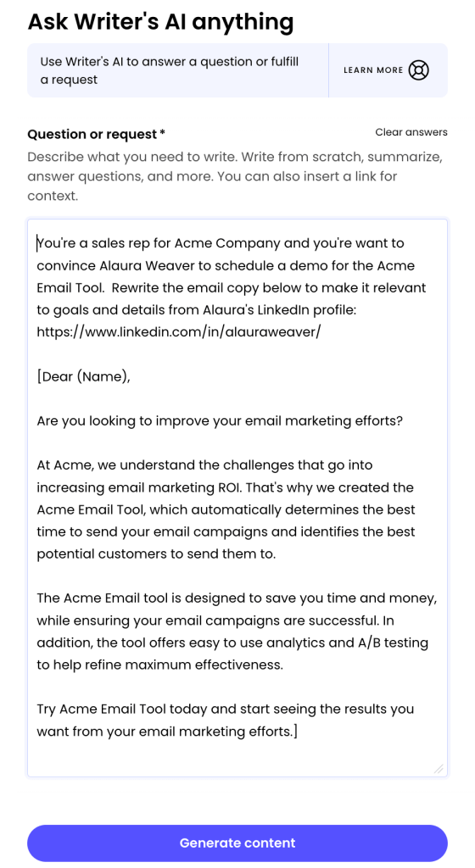
Task: Click the 'Use Writer's AI to answer' banner text
Action: click(x=170, y=70)
